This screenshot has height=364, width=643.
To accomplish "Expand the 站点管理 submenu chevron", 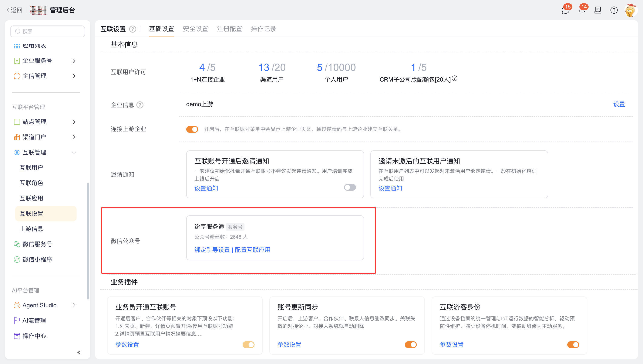I will (74, 122).
